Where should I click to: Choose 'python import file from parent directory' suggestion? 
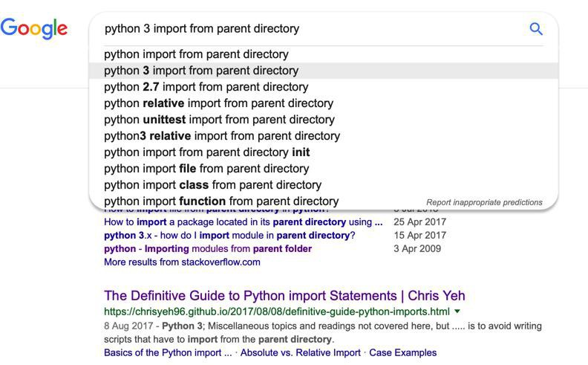[x=324, y=169]
